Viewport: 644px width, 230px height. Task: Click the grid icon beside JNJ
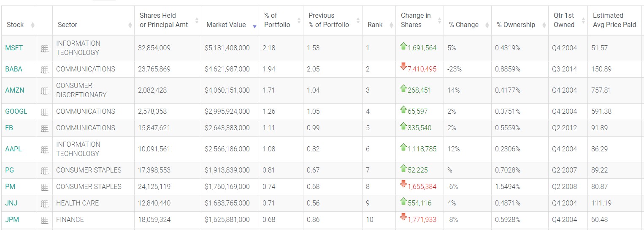(45, 204)
